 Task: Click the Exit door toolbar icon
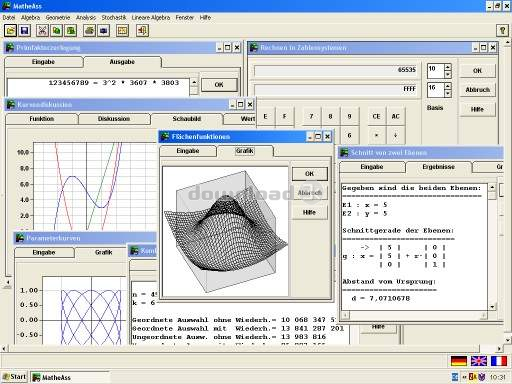click(142, 31)
